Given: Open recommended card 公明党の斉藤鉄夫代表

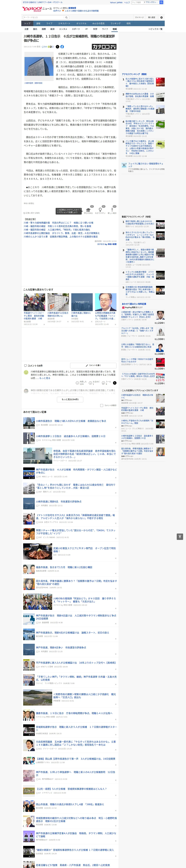Looking at the screenshot, I should tap(106, 309).
